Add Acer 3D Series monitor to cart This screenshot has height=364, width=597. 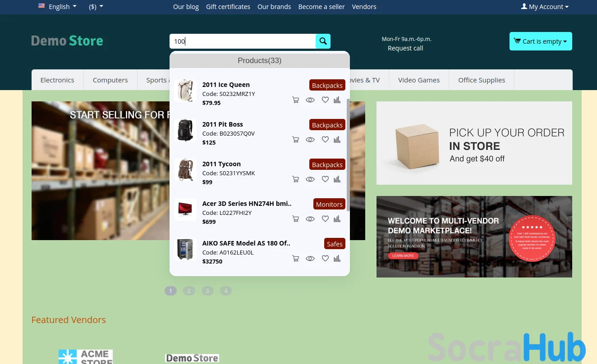click(295, 219)
